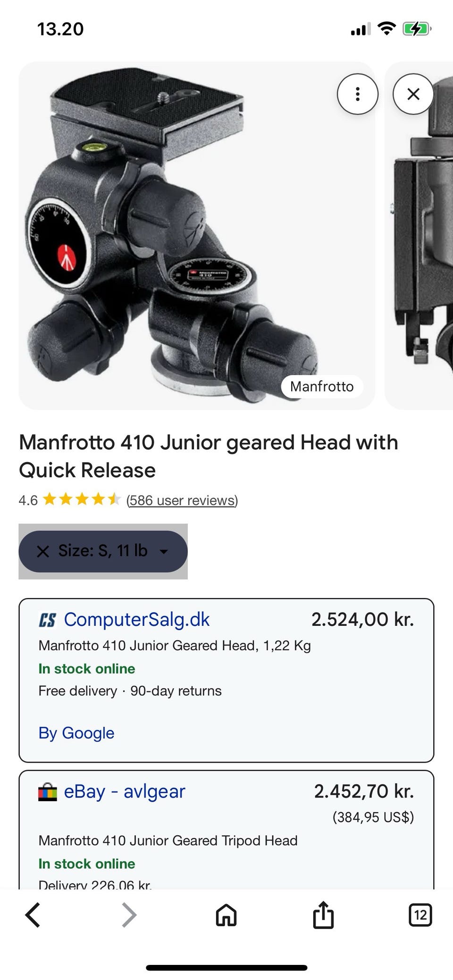
Task: Select the 2.524,00 kr. price offer
Action: pyautogui.click(x=362, y=619)
